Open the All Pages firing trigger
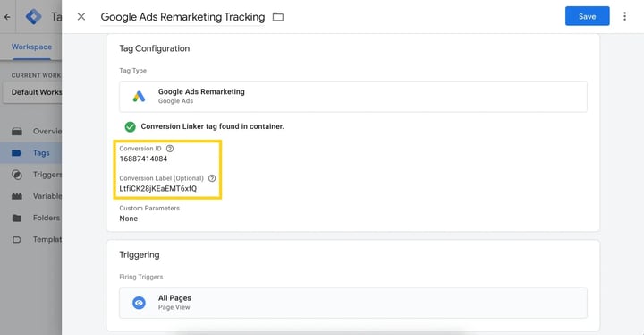The width and height of the screenshot is (644, 335). (353, 303)
